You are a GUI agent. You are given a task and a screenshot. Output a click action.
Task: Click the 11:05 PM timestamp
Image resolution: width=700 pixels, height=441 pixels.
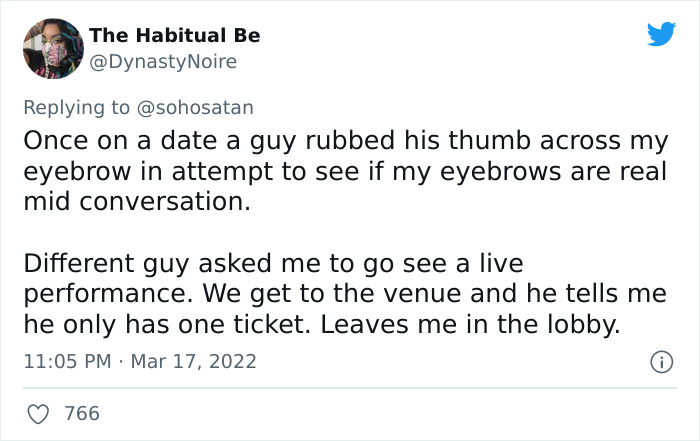click(x=66, y=361)
